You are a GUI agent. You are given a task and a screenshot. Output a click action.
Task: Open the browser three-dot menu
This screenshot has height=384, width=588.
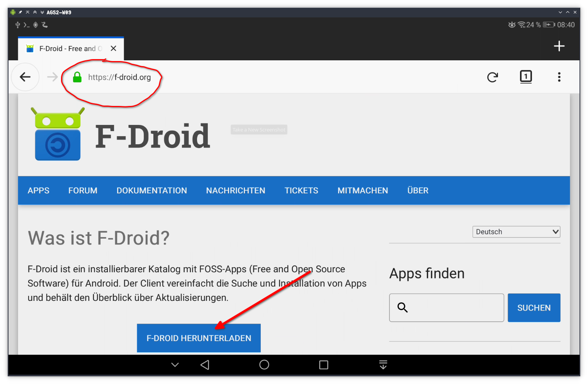point(559,77)
